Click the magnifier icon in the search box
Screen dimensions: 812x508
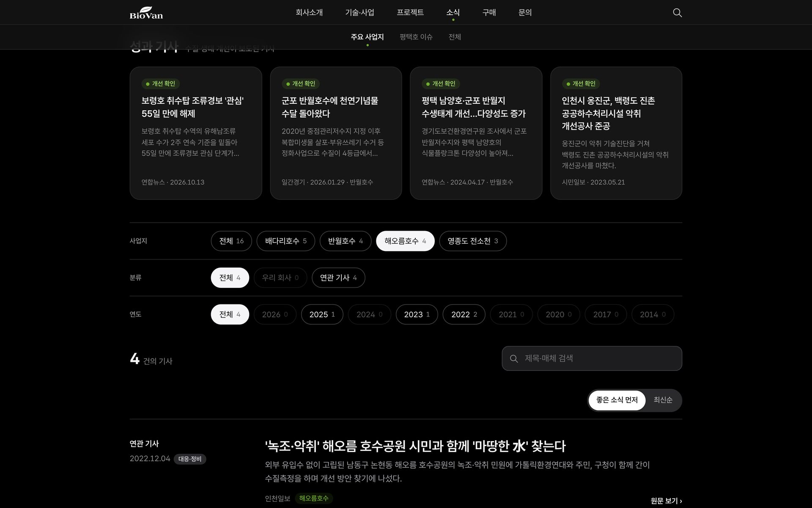point(514,359)
